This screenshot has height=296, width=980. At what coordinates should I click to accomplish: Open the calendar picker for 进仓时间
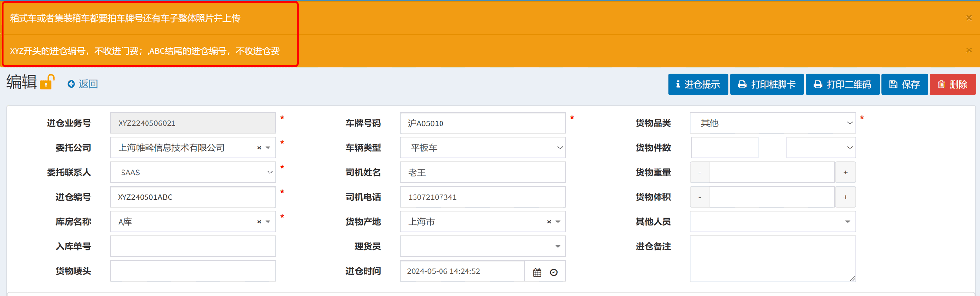click(x=537, y=272)
